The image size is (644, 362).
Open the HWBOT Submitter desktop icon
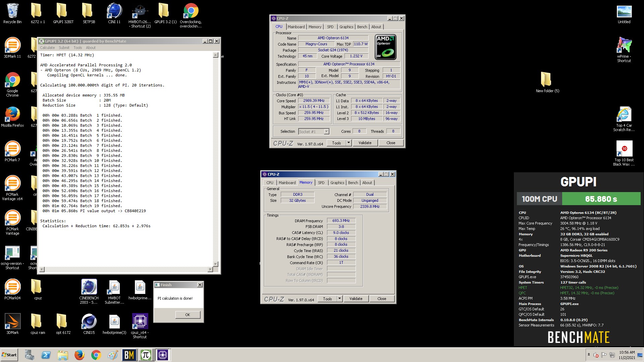(114, 292)
